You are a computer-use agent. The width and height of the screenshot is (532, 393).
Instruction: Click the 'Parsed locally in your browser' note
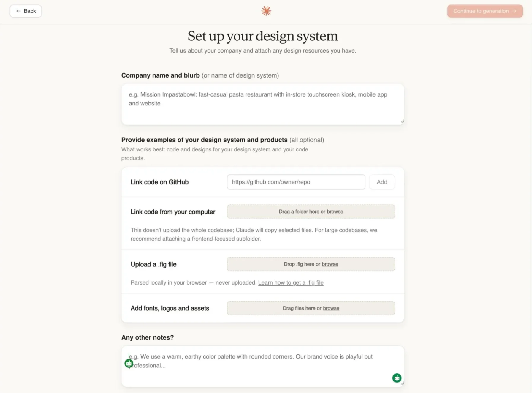pyautogui.click(x=194, y=283)
